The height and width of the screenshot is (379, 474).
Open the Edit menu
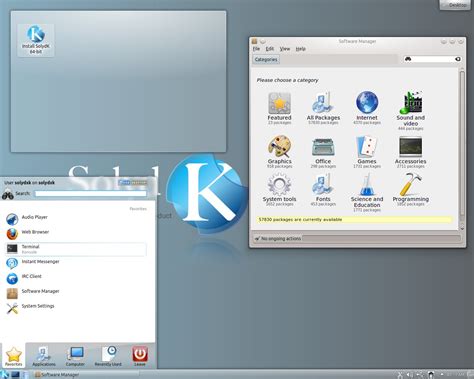269,49
